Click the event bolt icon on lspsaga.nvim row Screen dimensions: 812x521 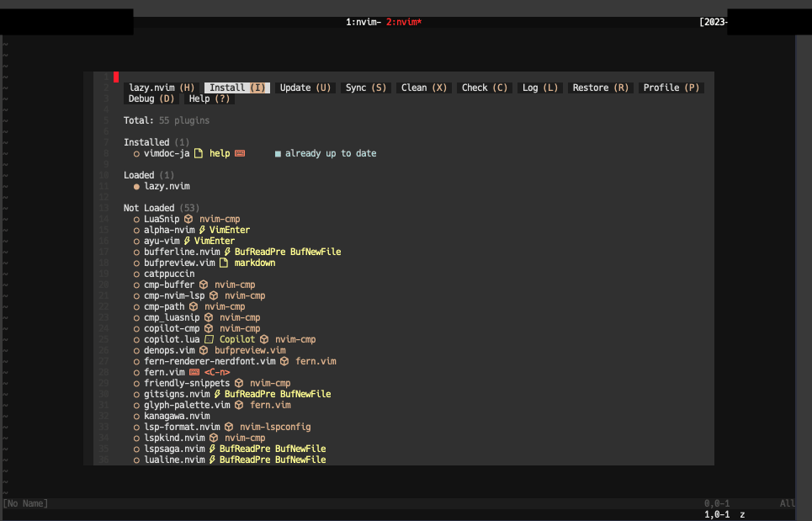point(212,449)
